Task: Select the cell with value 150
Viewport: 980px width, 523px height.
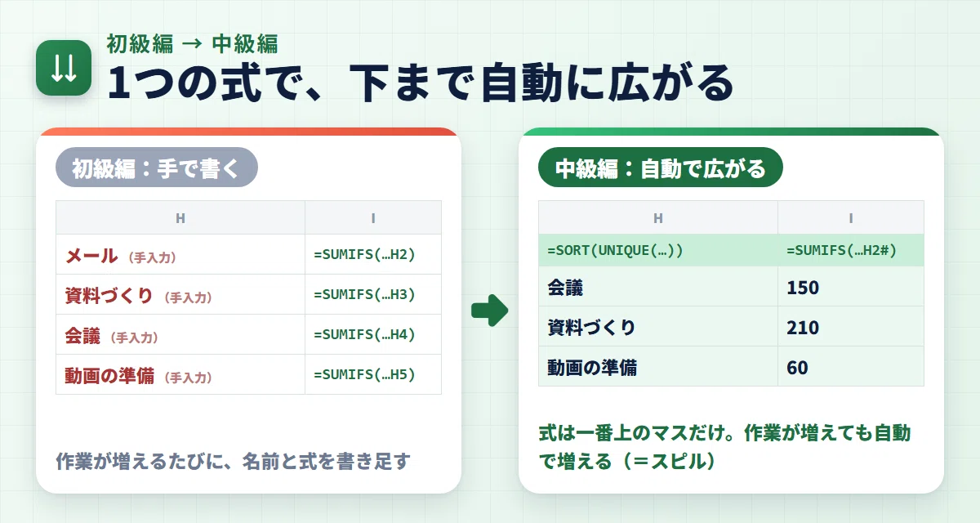Action: [x=851, y=287]
